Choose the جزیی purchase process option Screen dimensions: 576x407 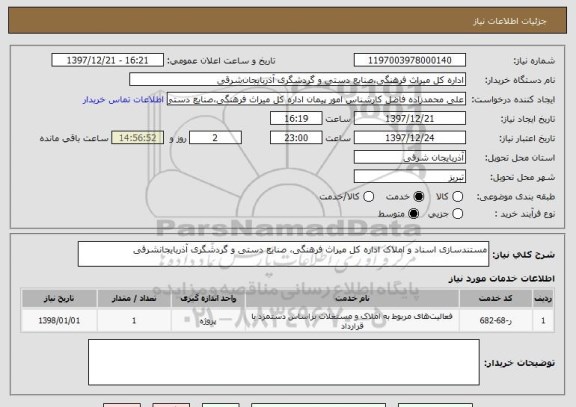pyautogui.click(x=457, y=213)
